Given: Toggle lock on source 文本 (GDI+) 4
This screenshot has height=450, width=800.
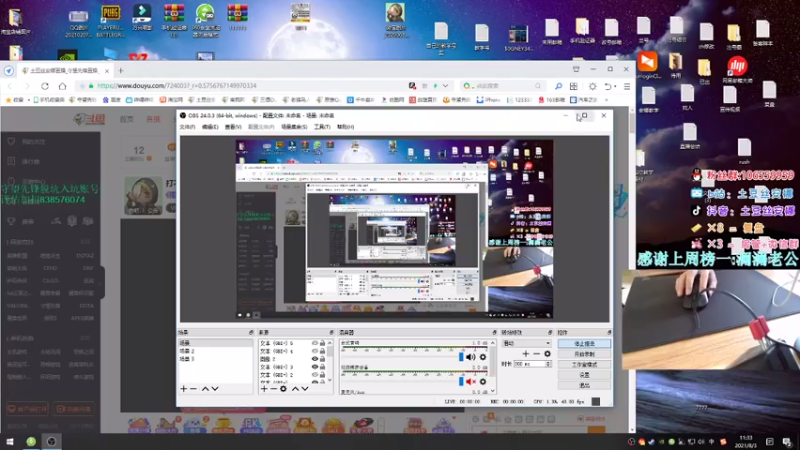Looking at the screenshot, I should (x=322, y=351).
